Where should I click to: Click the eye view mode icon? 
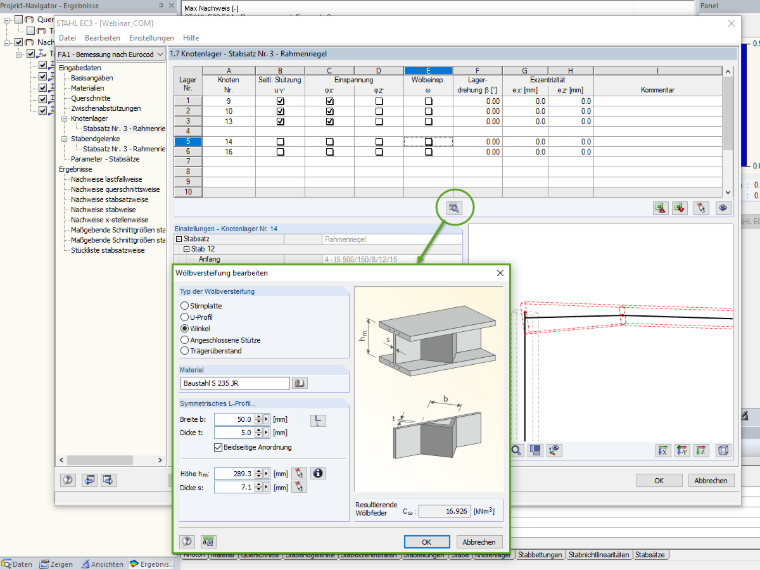[723, 208]
